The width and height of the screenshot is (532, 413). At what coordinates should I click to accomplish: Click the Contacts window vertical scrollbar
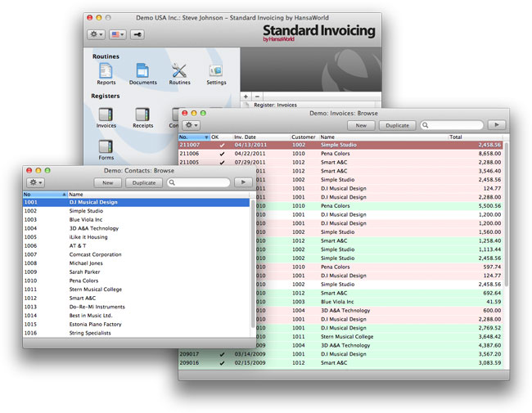coord(253,264)
